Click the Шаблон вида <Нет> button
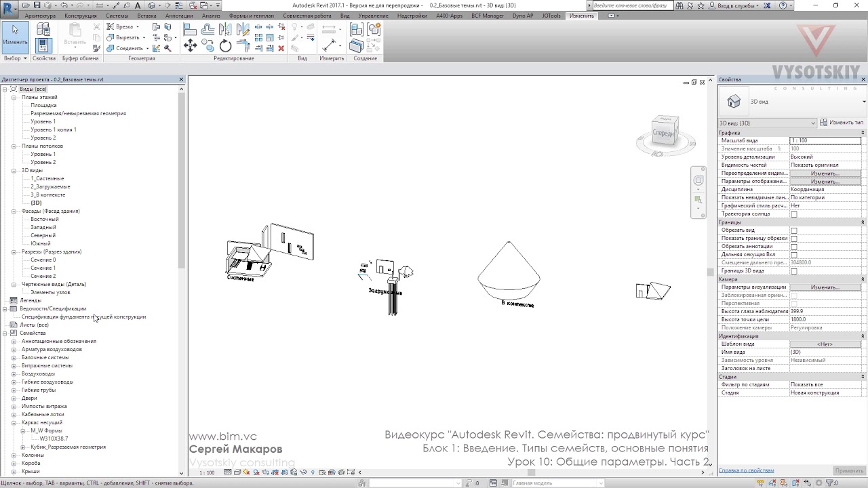The width and height of the screenshot is (868, 488). coord(825,344)
